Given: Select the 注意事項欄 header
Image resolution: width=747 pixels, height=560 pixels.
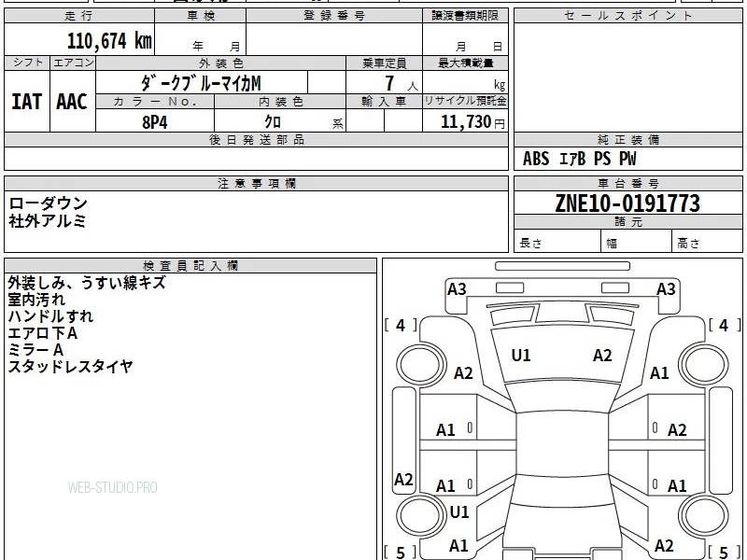Looking at the screenshot, I should [256, 183].
